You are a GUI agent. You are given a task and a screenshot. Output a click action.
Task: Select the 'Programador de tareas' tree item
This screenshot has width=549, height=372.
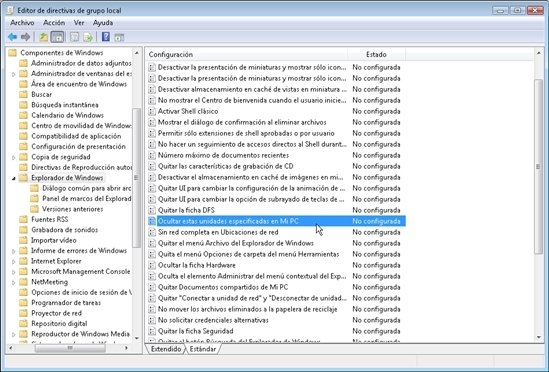[x=66, y=303]
